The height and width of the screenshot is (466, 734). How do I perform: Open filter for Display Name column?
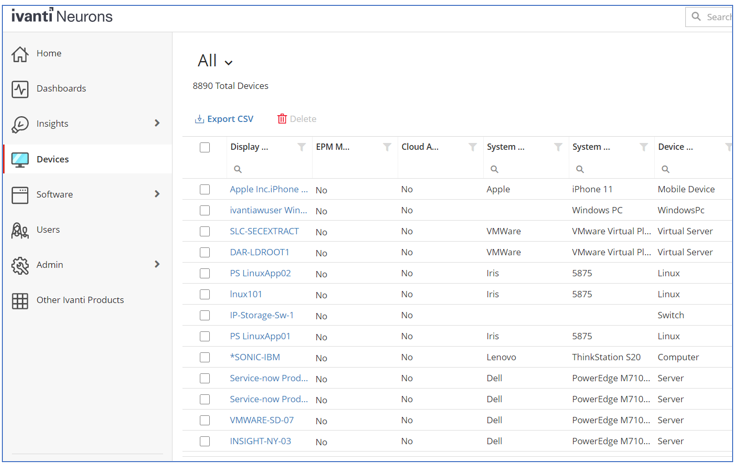[301, 147]
